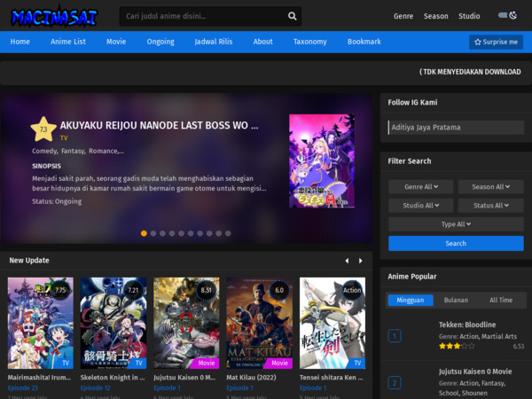The width and height of the screenshot is (532, 399).
Task: Click 'Episode 12' under Skeleton Knight
Action: pos(96,387)
